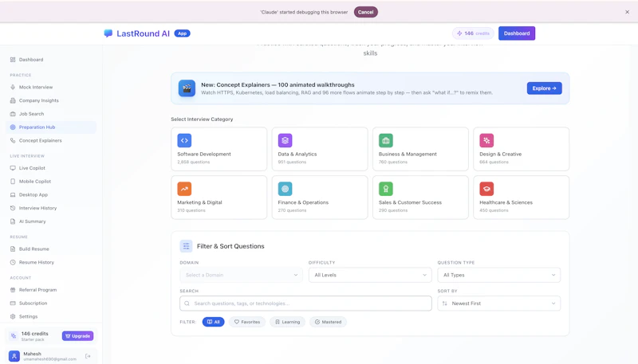Open Mock Interview in the sidebar
The image size is (638, 364).
coord(35,87)
